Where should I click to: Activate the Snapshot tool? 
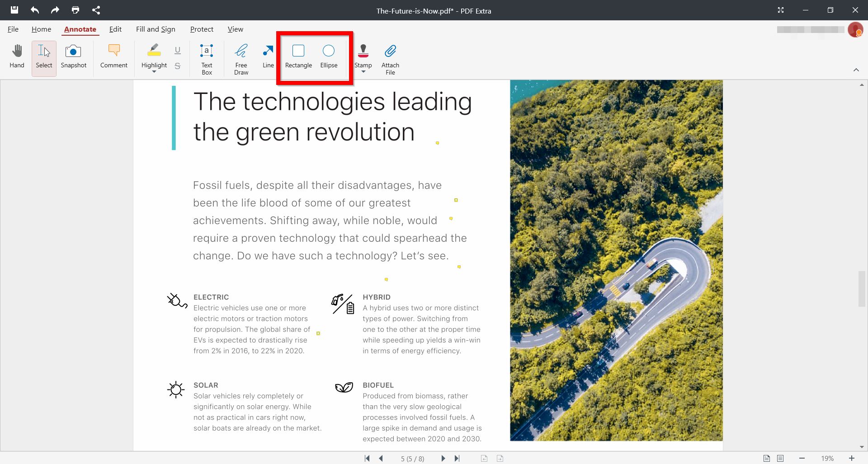click(x=73, y=57)
